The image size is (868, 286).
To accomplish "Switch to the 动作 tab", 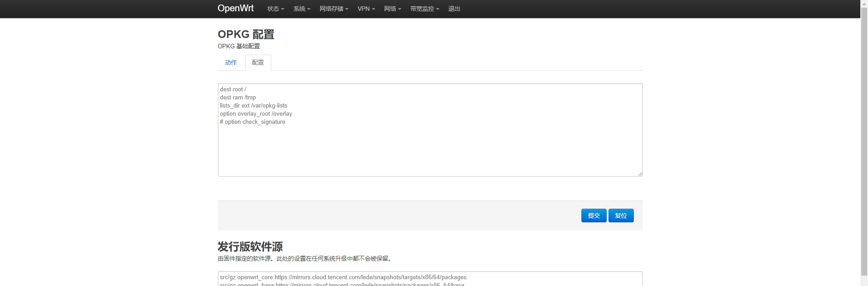I will click(x=231, y=62).
